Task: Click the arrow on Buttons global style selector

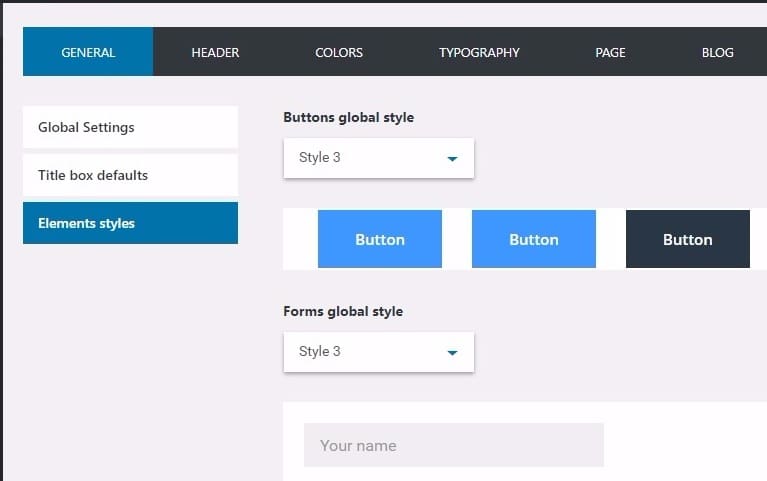Action: click(452, 158)
